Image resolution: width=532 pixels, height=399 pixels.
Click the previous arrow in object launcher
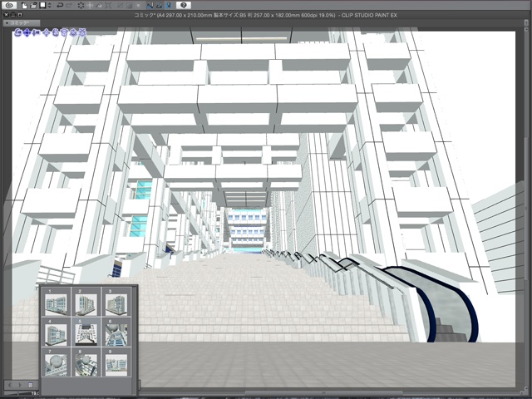[9, 385]
